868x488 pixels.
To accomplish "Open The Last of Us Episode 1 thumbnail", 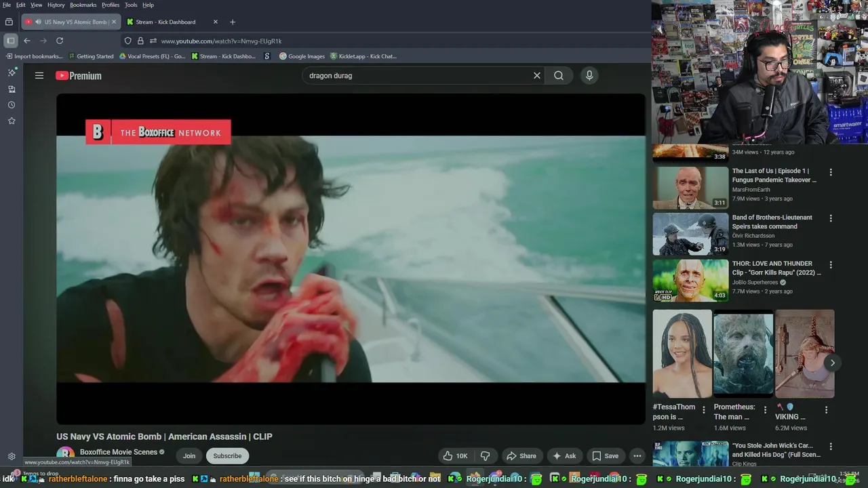I will [690, 188].
